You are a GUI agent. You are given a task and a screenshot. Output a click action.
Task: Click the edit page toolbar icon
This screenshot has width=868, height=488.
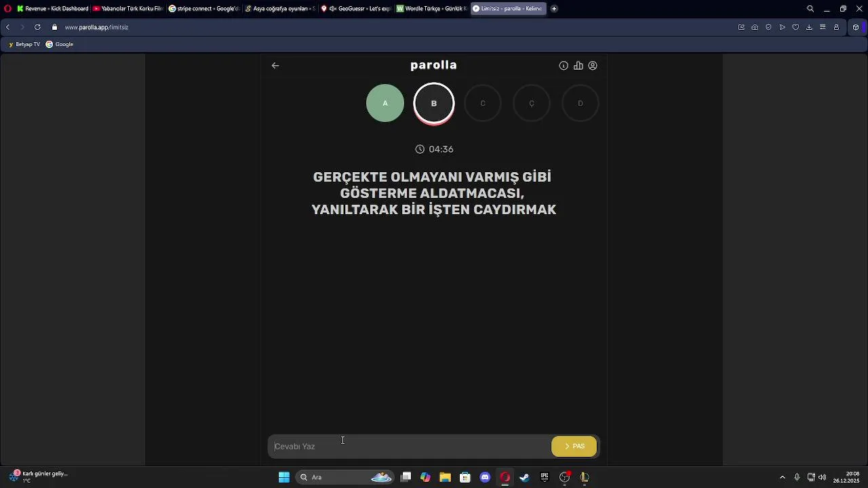tap(741, 27)
